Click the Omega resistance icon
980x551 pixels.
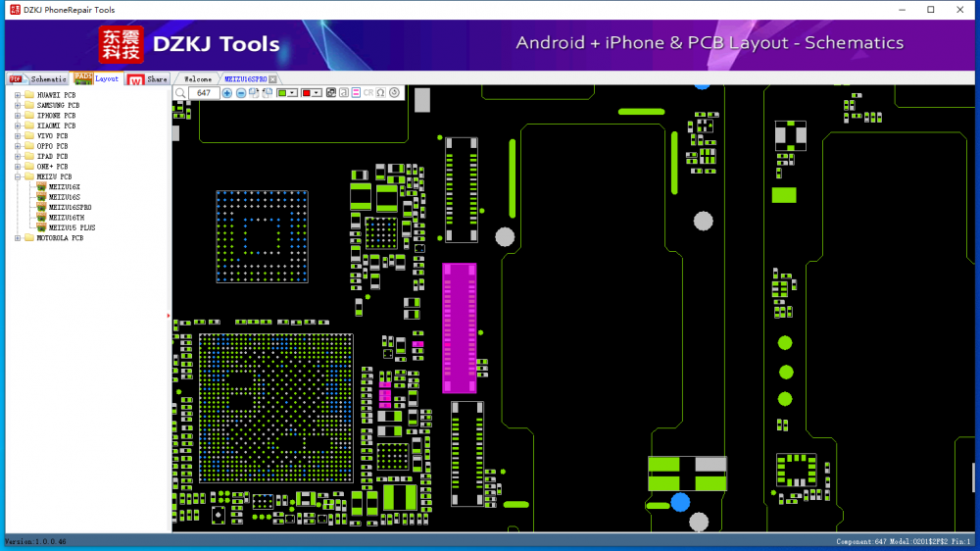pyautogui.click(x=380, y=92)
